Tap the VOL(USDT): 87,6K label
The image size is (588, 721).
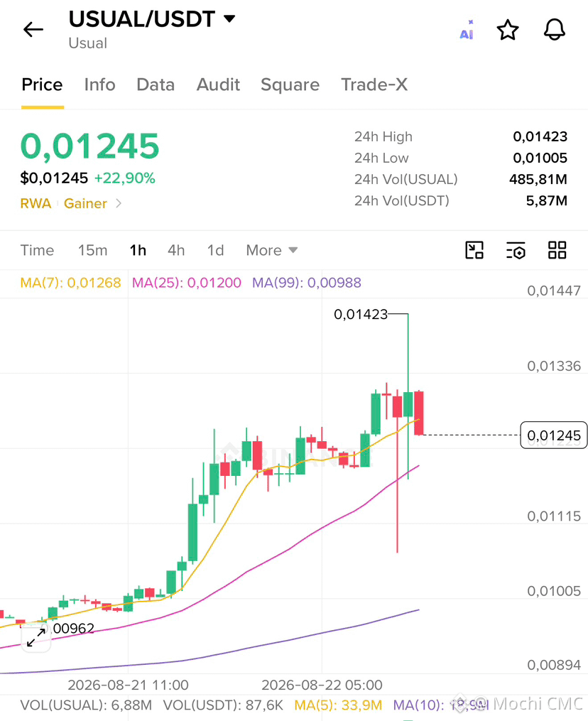(x=223, y=705)
